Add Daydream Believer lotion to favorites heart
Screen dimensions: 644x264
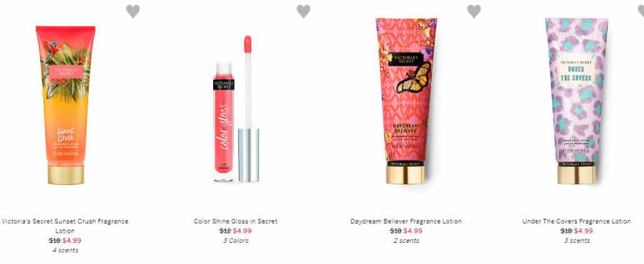474,11
